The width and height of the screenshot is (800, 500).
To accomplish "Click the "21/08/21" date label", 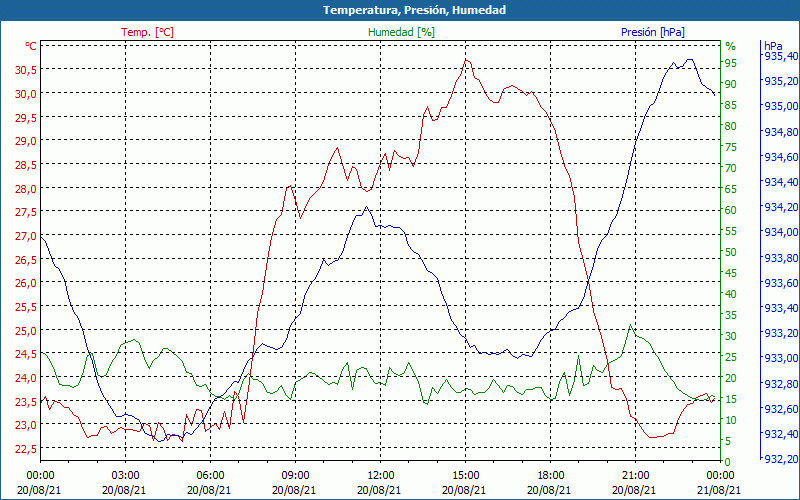I will 719,490.
